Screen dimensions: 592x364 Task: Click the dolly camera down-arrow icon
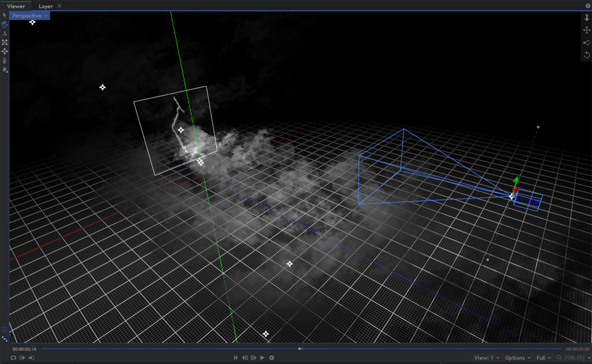pos(587,18)
